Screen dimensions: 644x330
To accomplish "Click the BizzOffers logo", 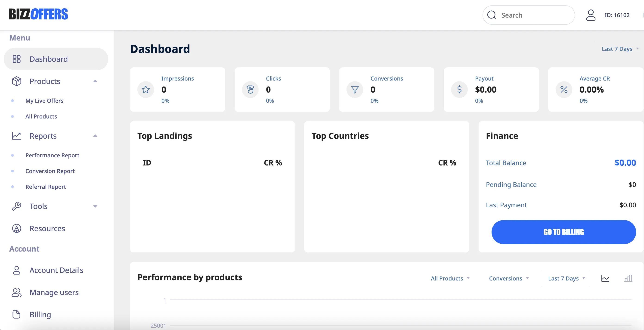I will click(x=38, y=14).
